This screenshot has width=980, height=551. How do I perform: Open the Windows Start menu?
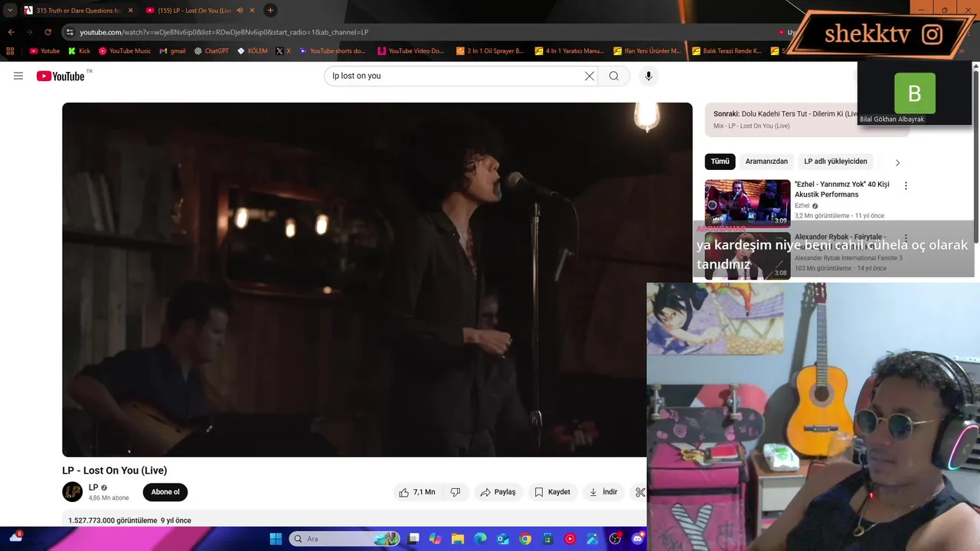pyautogui.click(x=276, y=539)
